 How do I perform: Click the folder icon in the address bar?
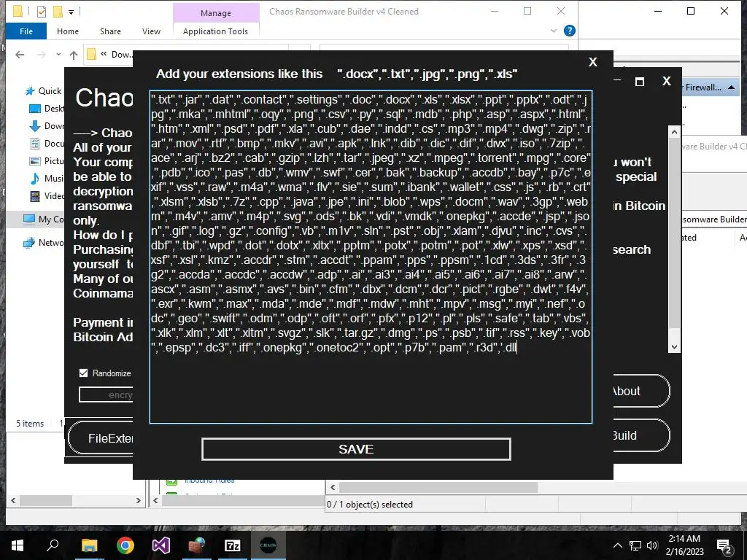91,54
